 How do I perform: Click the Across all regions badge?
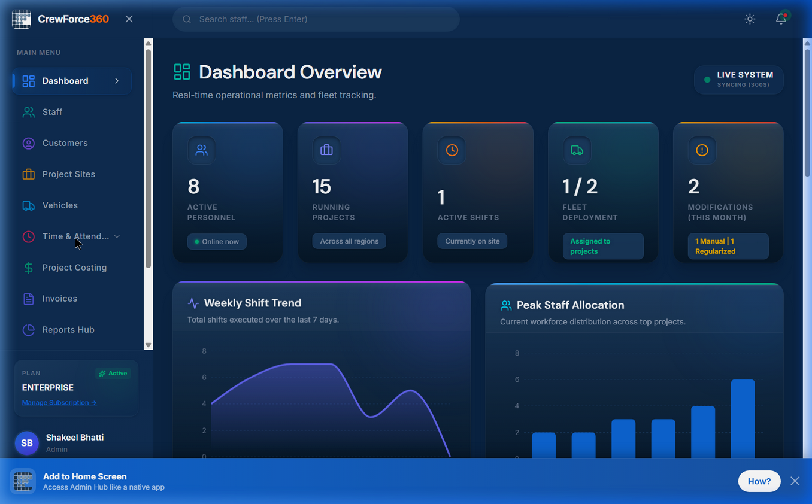(349, 241)
